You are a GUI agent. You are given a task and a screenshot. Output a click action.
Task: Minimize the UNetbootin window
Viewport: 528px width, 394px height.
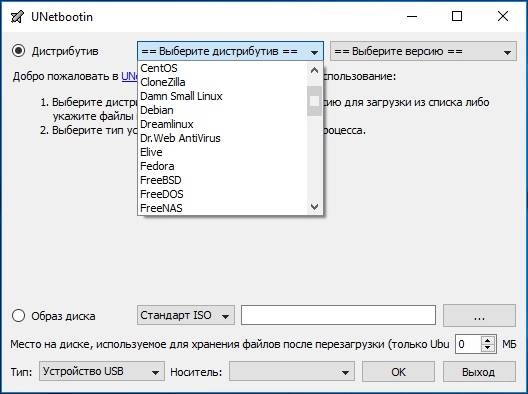412,16
